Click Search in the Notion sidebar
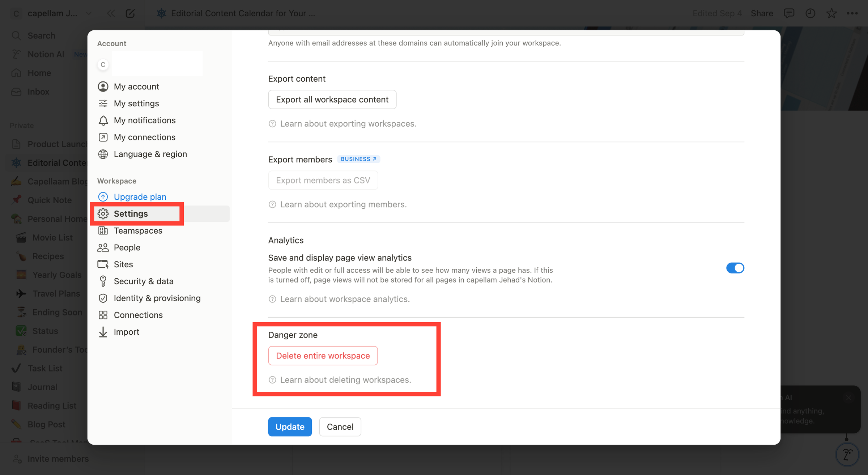Screen dimensions: 868x475 [x=42, y=35]
